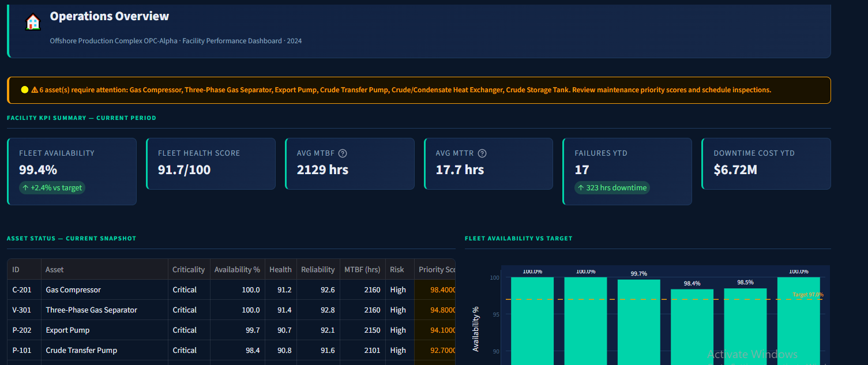The width and height of the screenshot is (868, 365).
Task: Click the availability 99.7 table cell
Action: [x=237, y=330]
